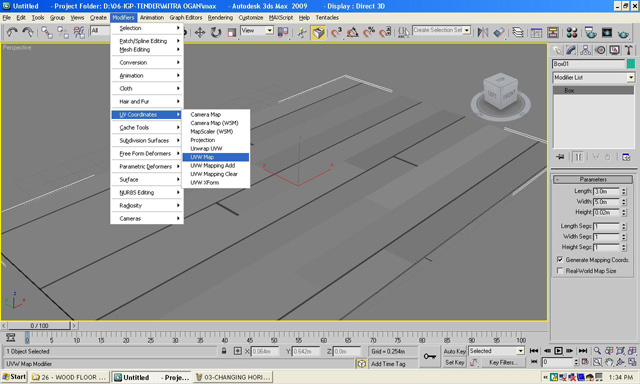Select the Select and Move tool

tap(200, 32)
